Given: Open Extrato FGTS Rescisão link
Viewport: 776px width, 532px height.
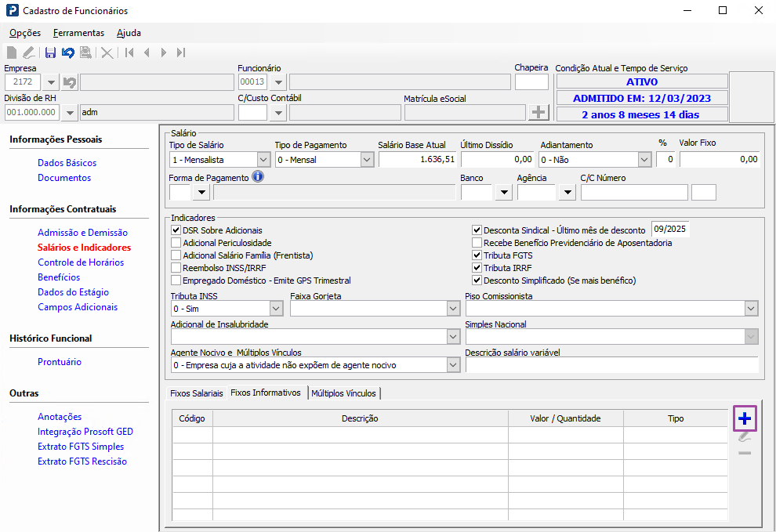Looking at the screenshot, I should [82, 461].
